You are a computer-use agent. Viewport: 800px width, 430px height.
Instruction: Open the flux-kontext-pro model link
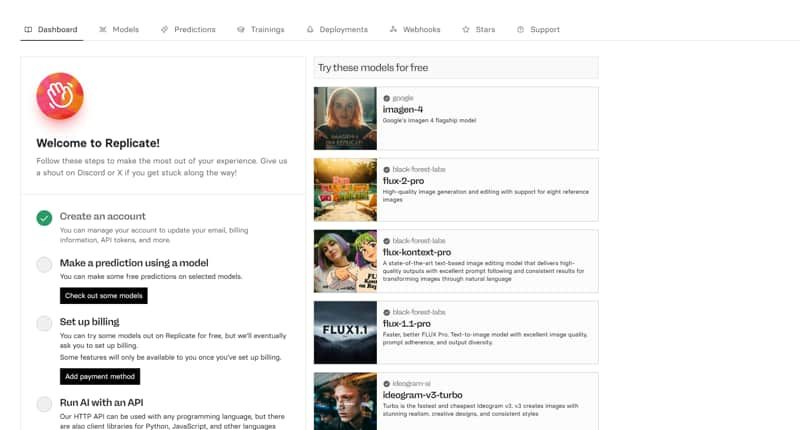click(416, 252)
